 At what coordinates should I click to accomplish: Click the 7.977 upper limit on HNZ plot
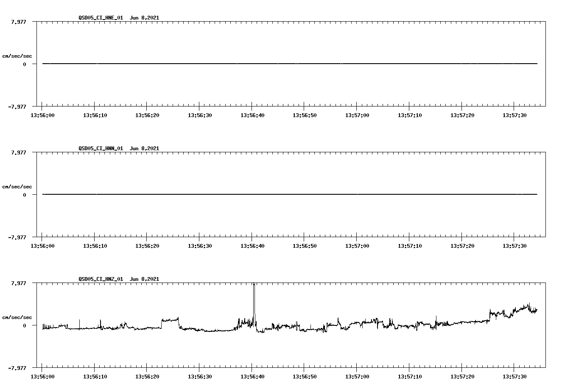(x=19, y=283)
